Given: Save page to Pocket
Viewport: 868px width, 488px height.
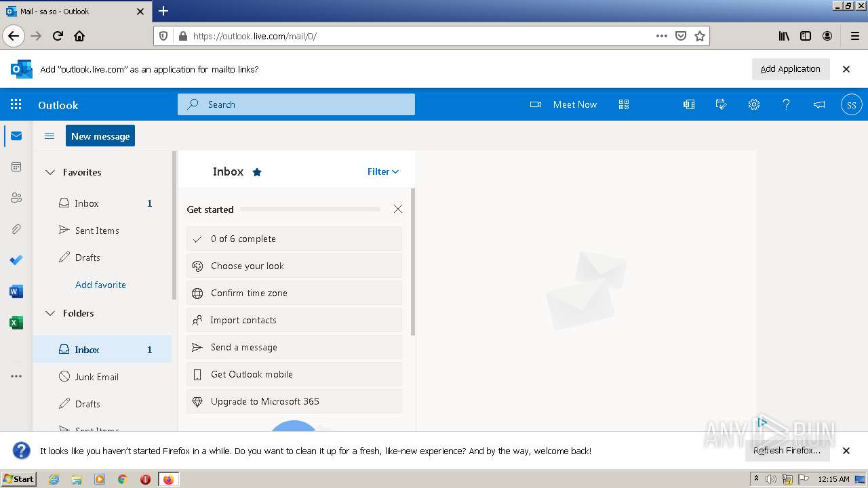Looking at the screenshot, I should (x=681, y=36).
